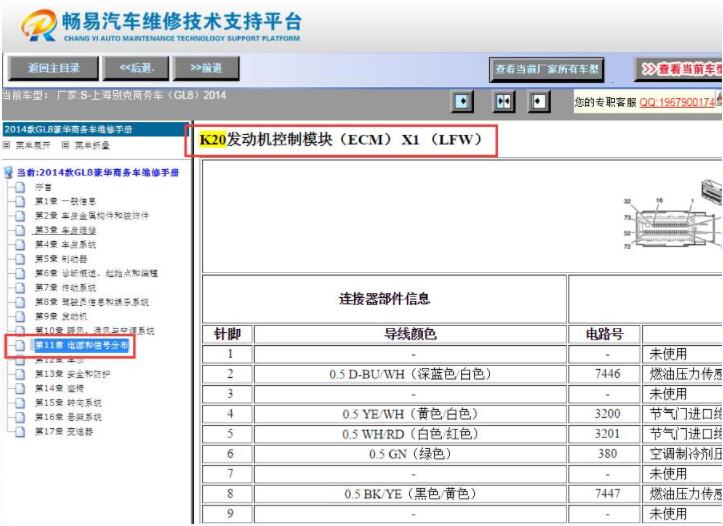This screenshot has height=526, width=723.
Task: Open the QQ:1967900174 customer service link
Action: [677, 102]
